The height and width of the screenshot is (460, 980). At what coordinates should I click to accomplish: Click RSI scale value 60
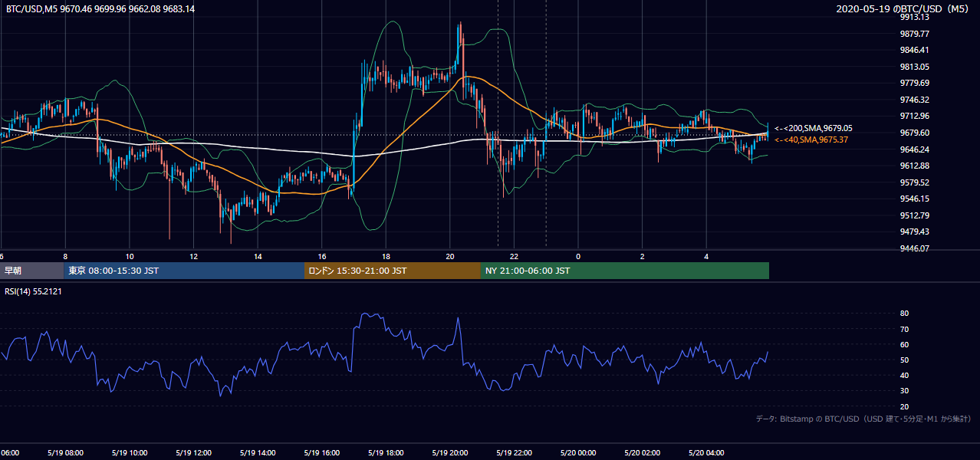905,344
